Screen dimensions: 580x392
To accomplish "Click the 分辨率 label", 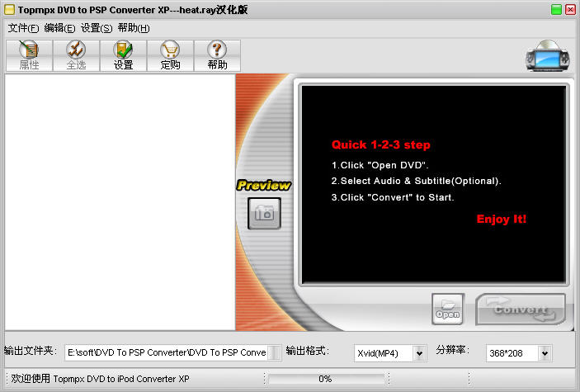I will click(x=452, y=350).
